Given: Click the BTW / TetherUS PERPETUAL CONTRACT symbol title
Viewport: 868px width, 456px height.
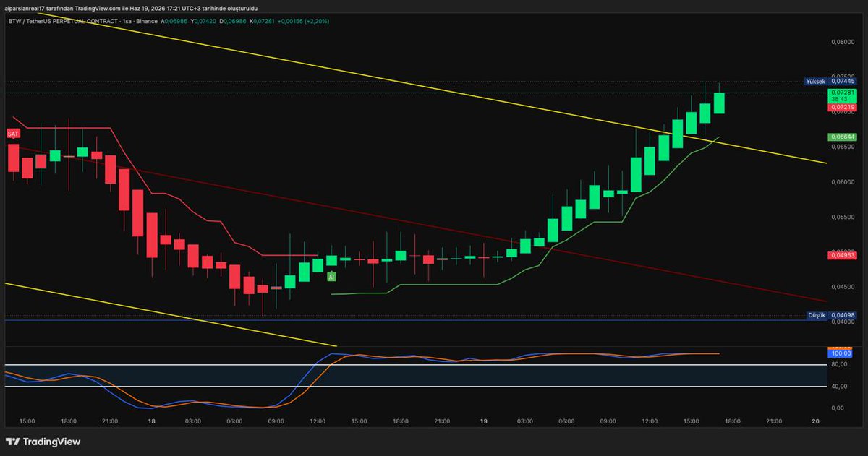Looking at the screenshot, I should 61,22.
